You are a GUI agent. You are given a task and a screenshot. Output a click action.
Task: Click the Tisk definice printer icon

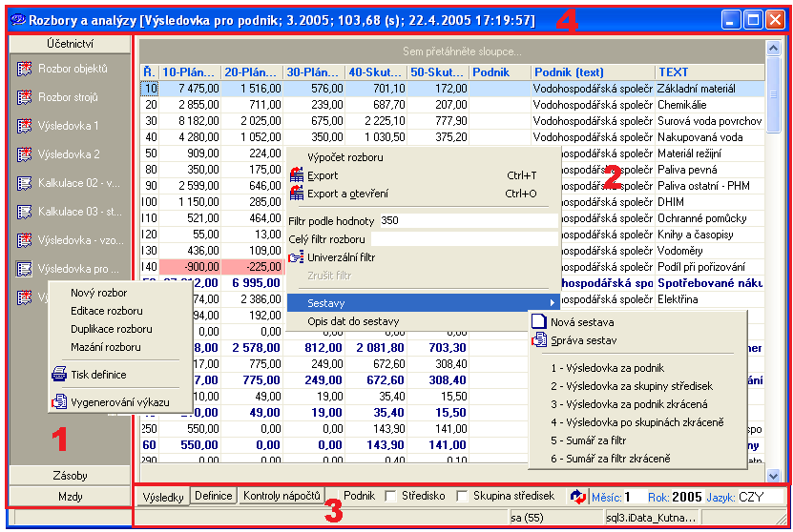[x=59, y=375]
